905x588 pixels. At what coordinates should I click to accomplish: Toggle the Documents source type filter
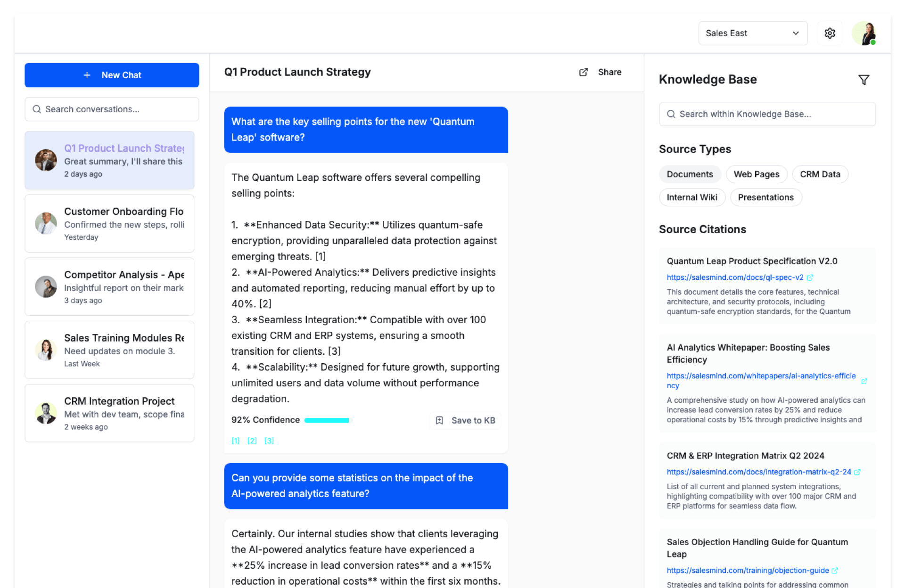pos(690,174)
